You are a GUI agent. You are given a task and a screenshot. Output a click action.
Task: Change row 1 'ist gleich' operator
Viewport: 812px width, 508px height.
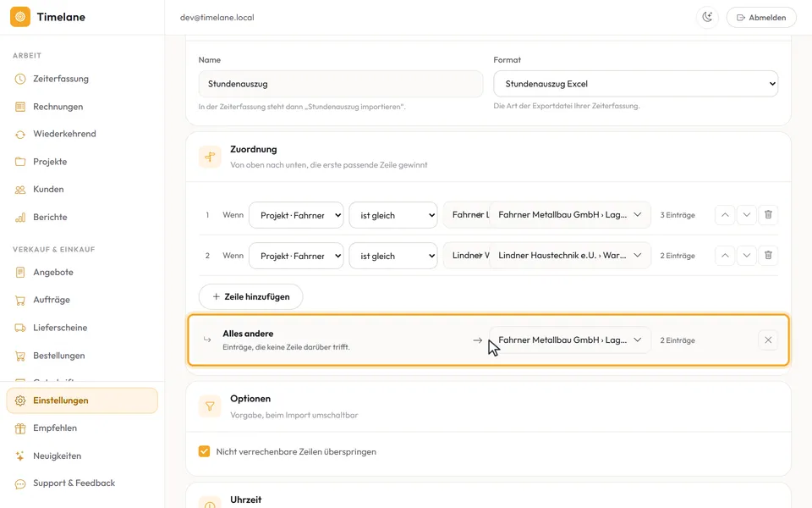(x=393, y=215)
